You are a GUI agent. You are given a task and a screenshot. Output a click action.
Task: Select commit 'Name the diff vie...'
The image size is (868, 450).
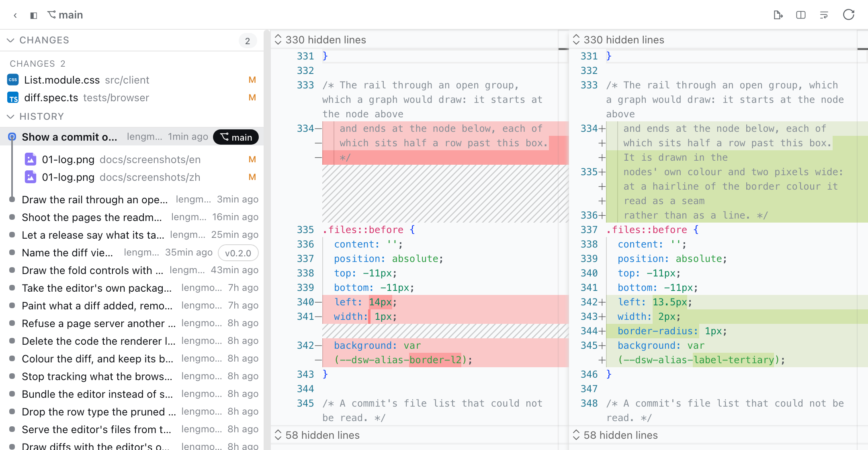click(x=132, y=253)
